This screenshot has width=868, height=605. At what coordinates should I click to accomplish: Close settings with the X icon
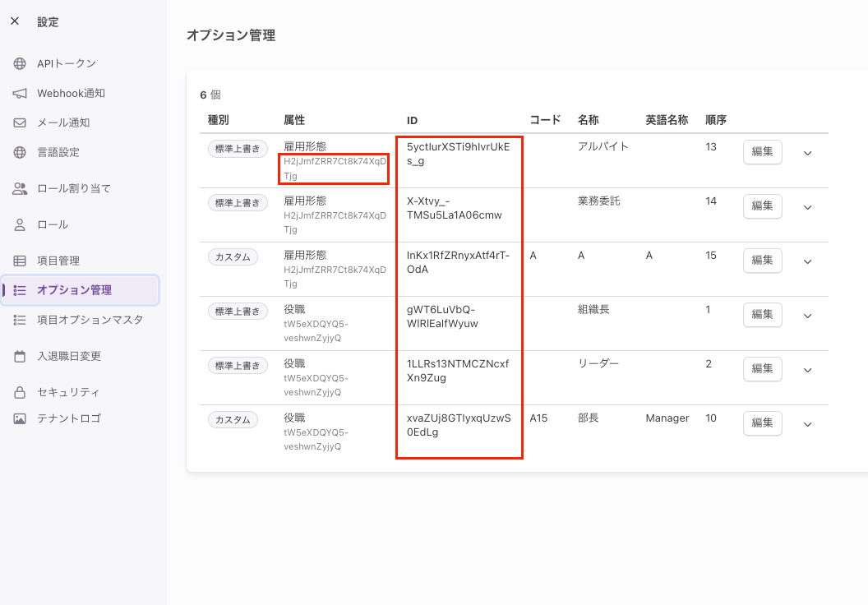coord(15,21)
